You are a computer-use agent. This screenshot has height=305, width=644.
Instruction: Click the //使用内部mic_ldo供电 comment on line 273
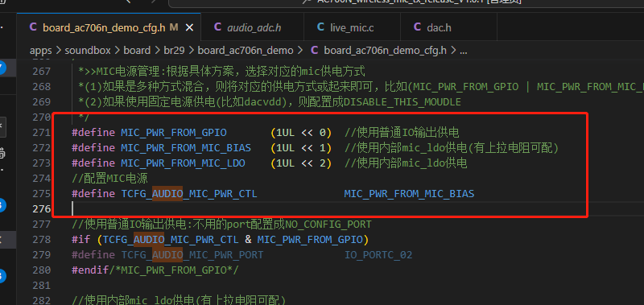coord(406,163)
